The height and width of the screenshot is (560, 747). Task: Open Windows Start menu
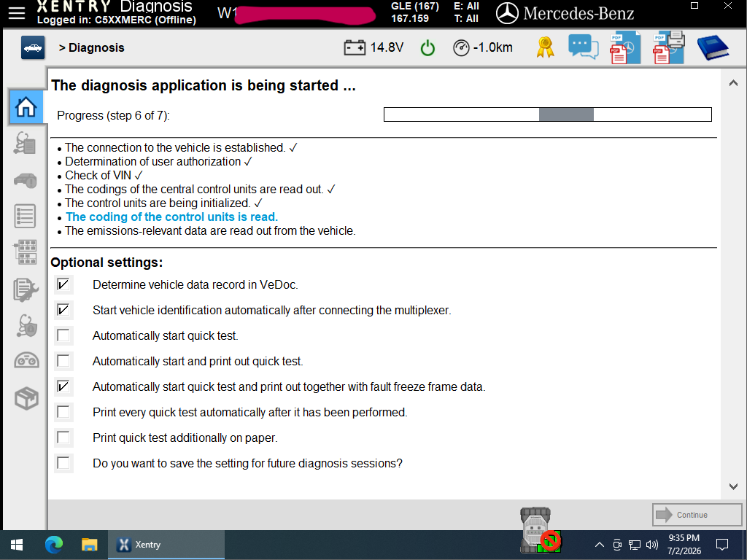click(x=18, y=545)
